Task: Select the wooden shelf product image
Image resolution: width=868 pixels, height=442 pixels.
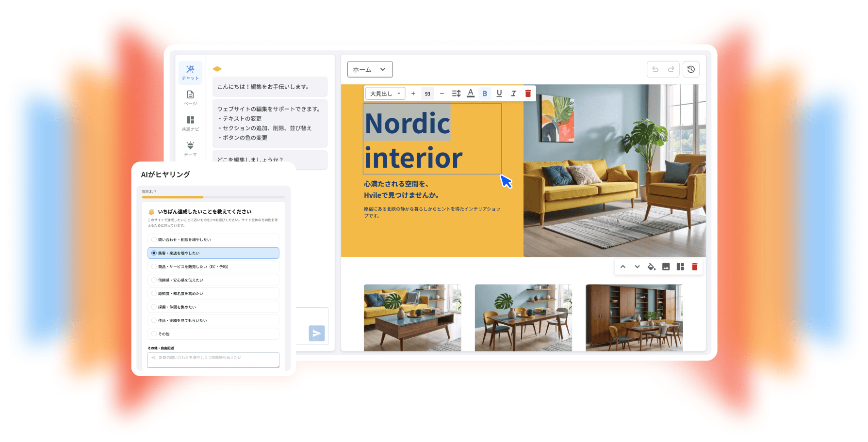Action: [634, 318]
